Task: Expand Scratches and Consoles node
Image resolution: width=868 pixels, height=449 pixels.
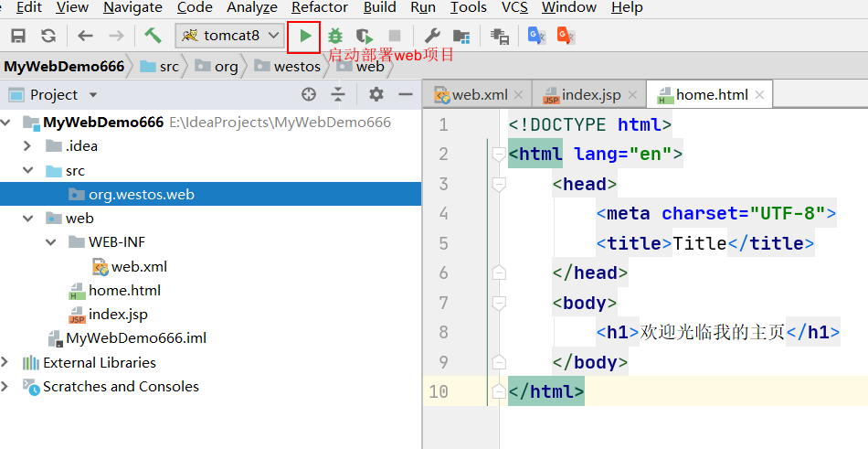Action: point(5,387)
